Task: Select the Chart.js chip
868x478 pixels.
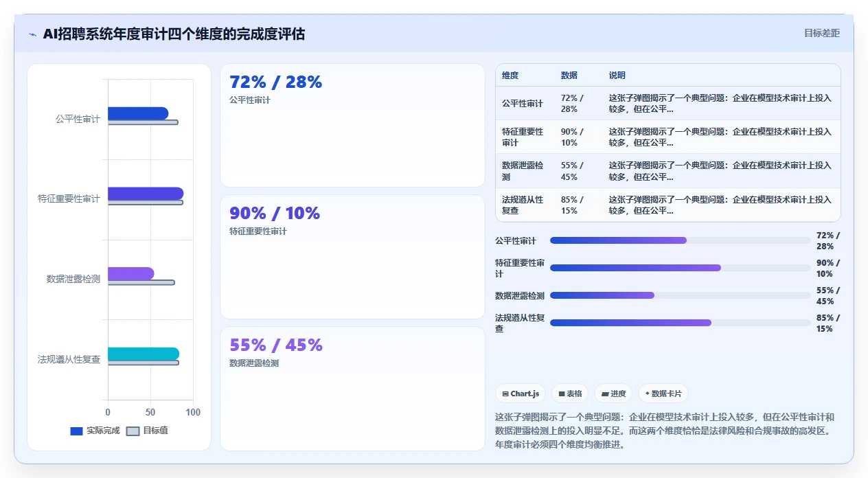Action: [x=521, y=394]
